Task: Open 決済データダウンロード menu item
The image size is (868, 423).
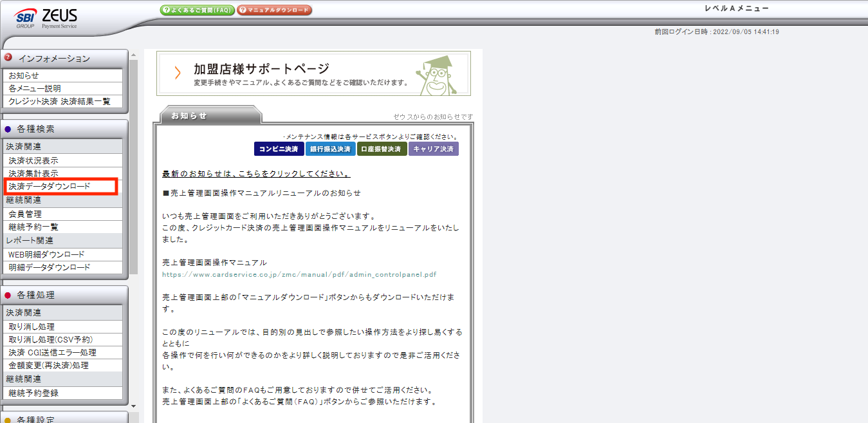Action: coord(62,186)
